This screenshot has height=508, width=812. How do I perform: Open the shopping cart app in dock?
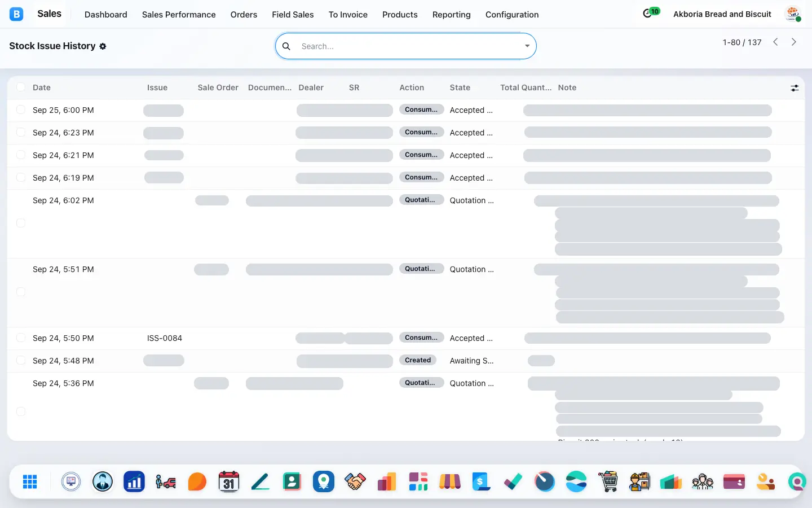[608, 481]
